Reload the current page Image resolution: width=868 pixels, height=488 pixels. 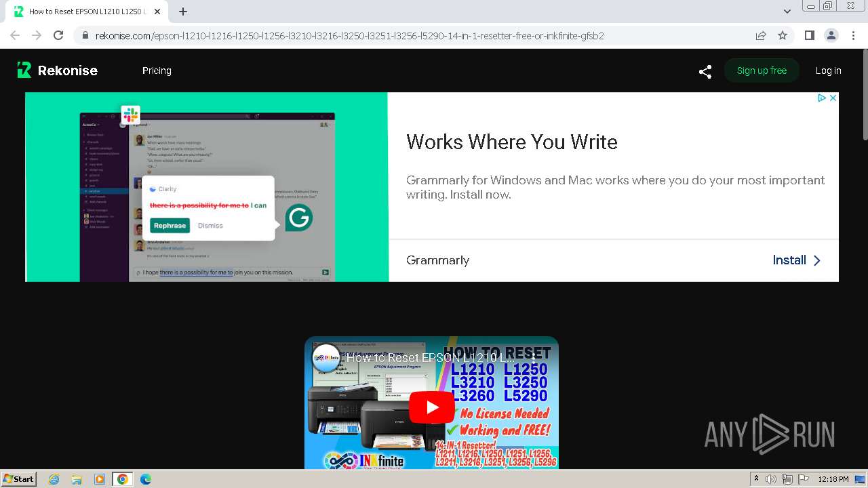(x=58, y=35)
